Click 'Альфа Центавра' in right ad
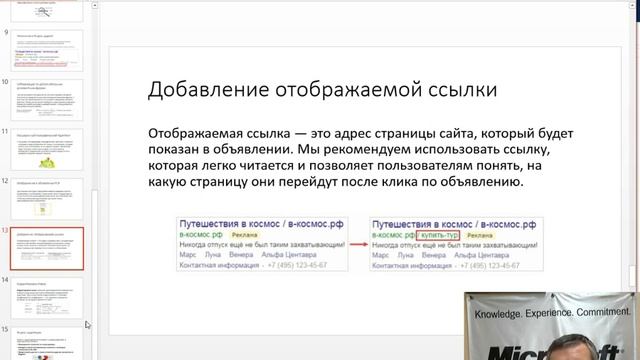Screen dimensions: 640x360 point(481,255)
